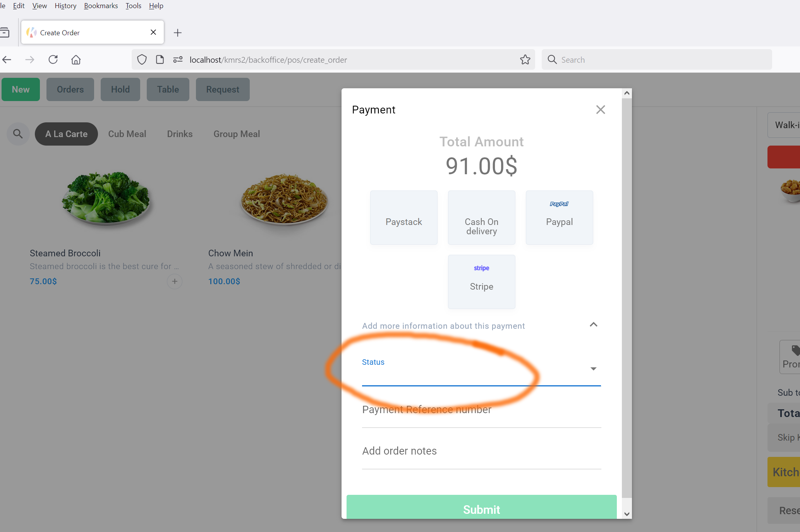Switch to the Drinks category
The width and height of the screenshot is (800, 532).
[x=180, y=134]
